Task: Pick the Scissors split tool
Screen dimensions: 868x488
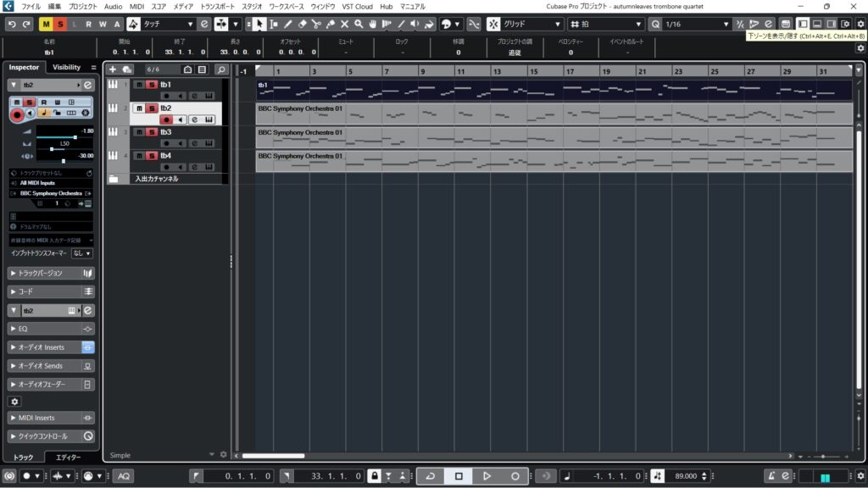Action: (316, 24)
